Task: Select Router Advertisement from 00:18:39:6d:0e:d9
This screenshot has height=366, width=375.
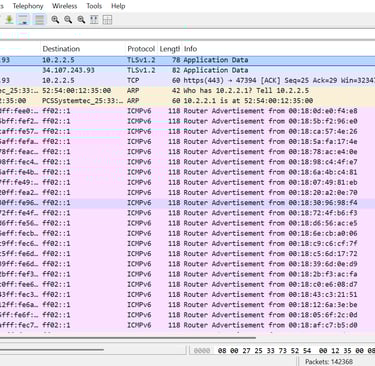Action: [187, 264]
